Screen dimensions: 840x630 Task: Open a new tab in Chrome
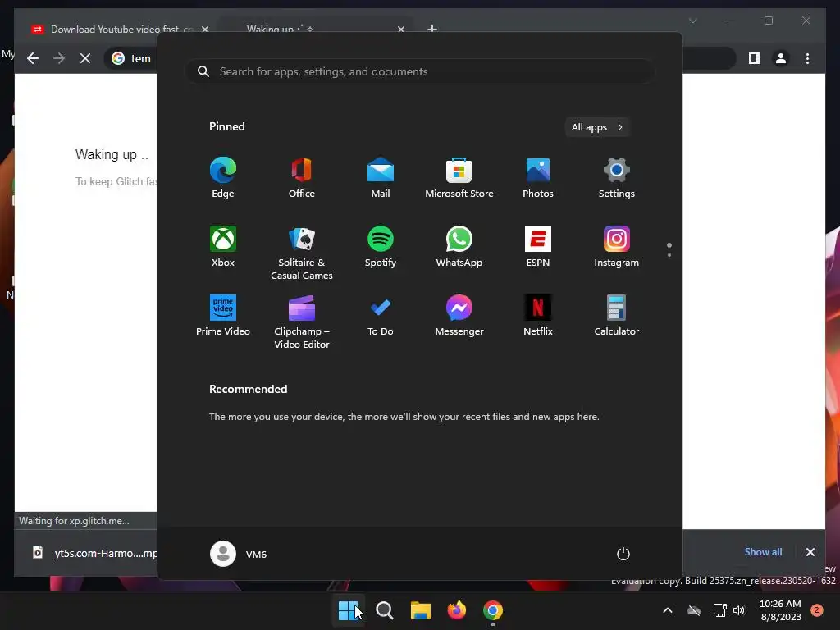coord(432,29)
